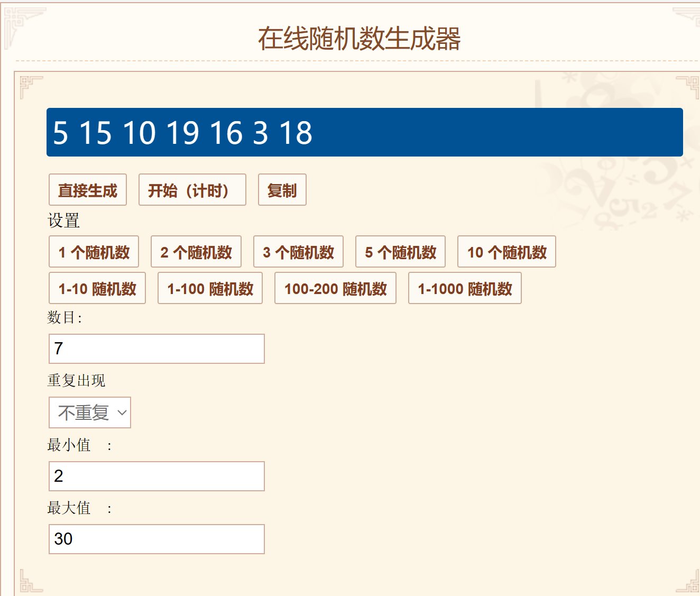
Task: Apply the 1-10 随机数 range
Action: [x=97, y=288]
